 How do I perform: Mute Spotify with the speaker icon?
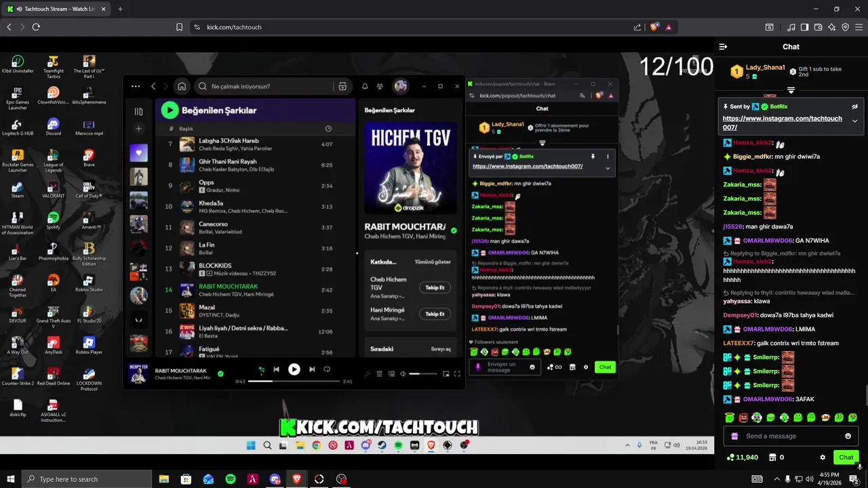point(403,373)
